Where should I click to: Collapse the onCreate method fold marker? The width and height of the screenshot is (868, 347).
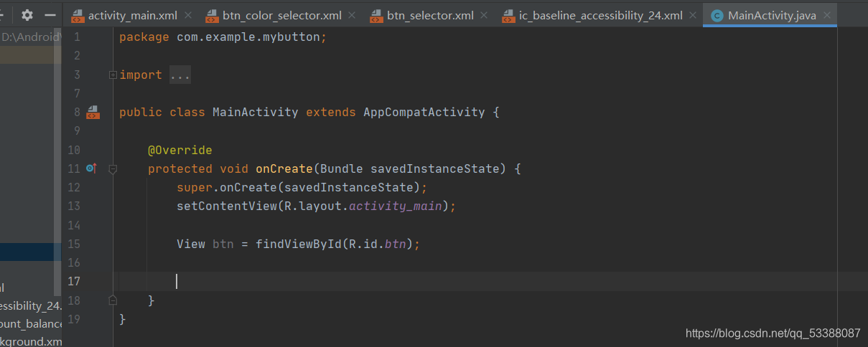tap(112, 169)
